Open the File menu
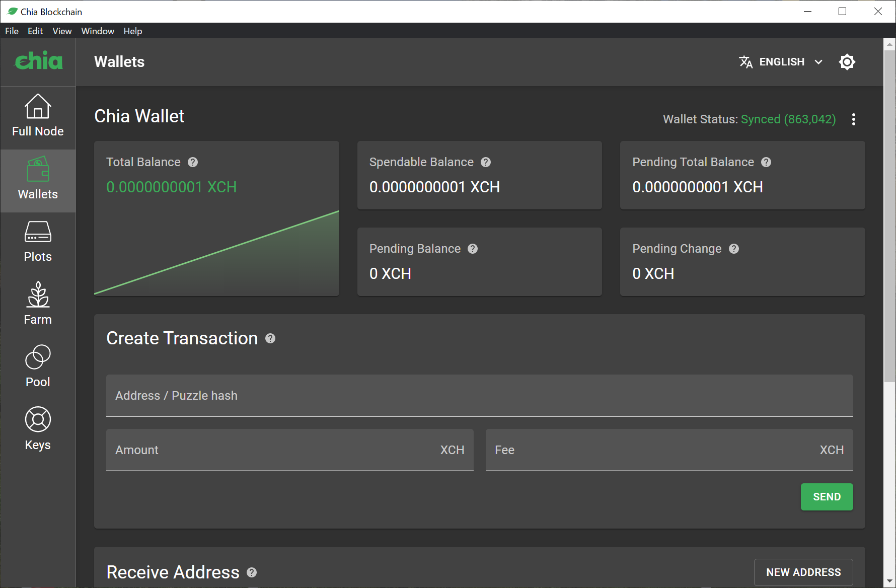 12,31
